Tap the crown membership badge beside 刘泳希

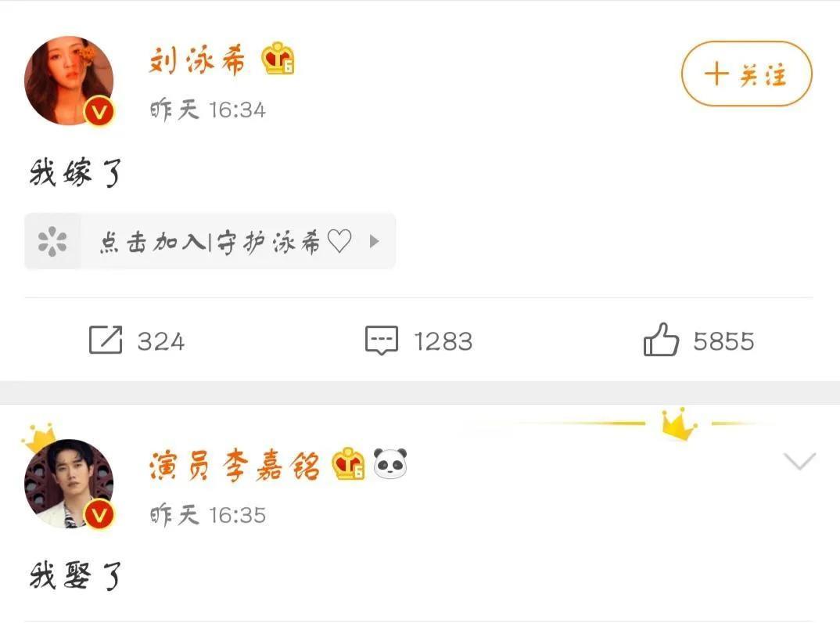pos(278,58)
